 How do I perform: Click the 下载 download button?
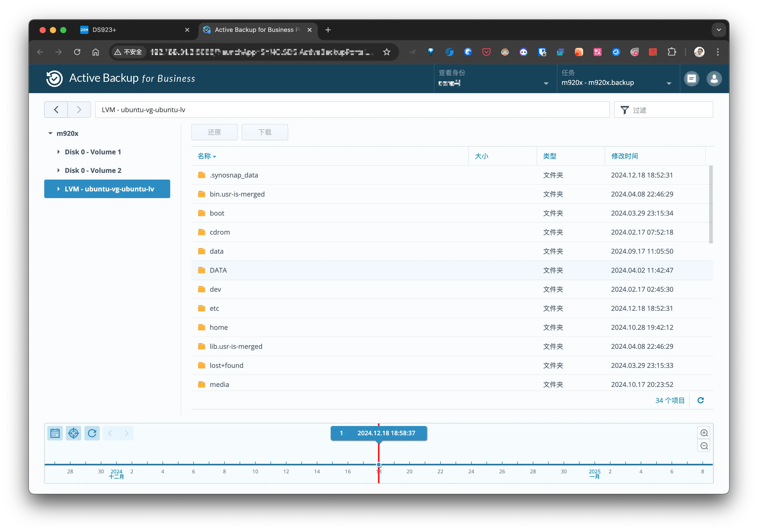click(x=264, y=132)
